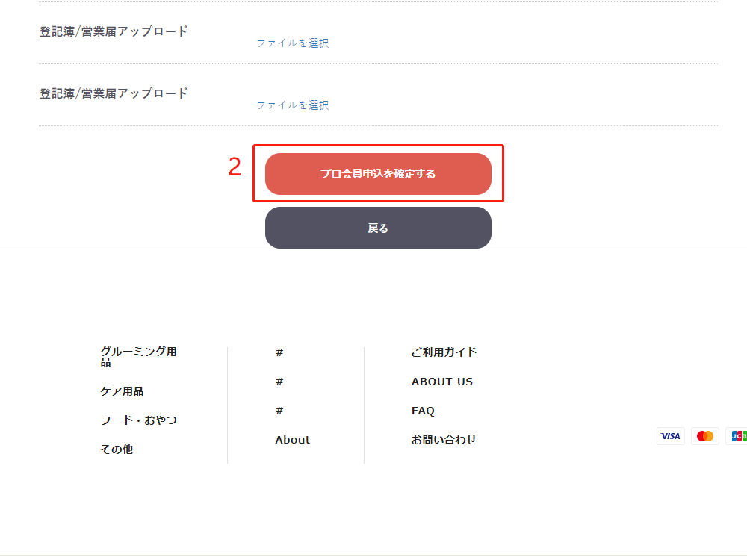The width and height of the screenshot is (747, 560).
Task: Click the VISA payment icon
Action: (x=670, y=436)
